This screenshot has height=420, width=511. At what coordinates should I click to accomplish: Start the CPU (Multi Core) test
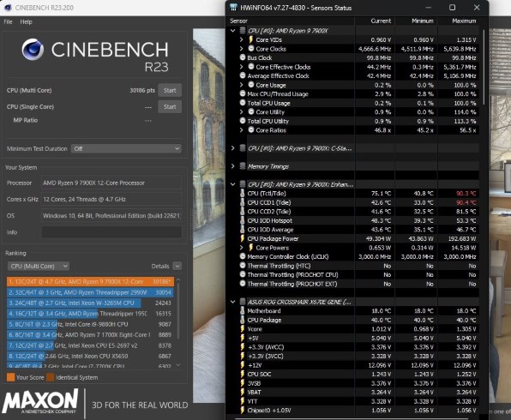click(x=170, y=90)
